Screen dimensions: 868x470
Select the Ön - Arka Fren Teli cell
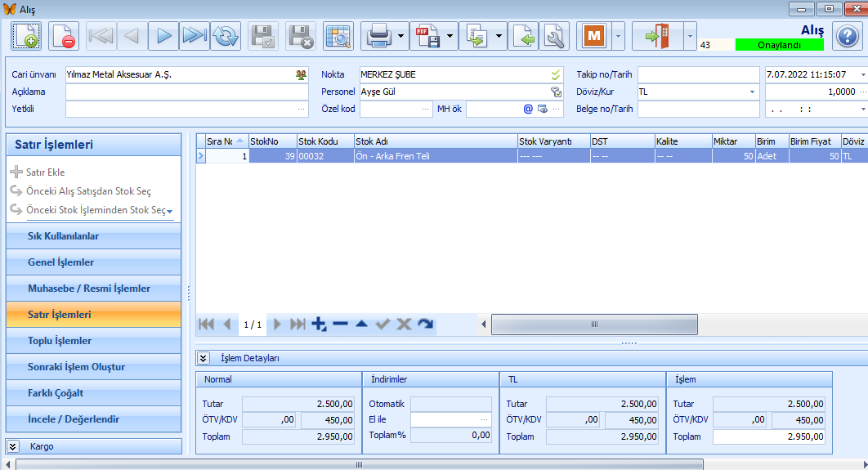[436, 156]
